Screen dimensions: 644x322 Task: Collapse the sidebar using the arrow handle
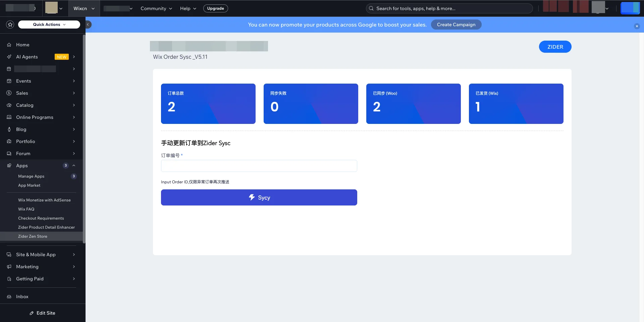point(88,25)
